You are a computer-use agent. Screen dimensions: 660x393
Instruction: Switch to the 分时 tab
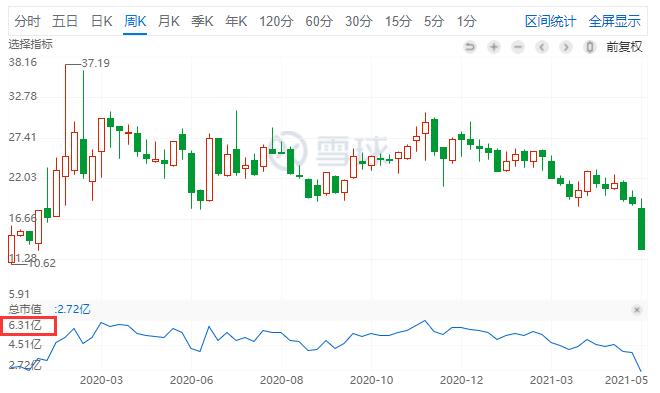[x=27, y=21]
